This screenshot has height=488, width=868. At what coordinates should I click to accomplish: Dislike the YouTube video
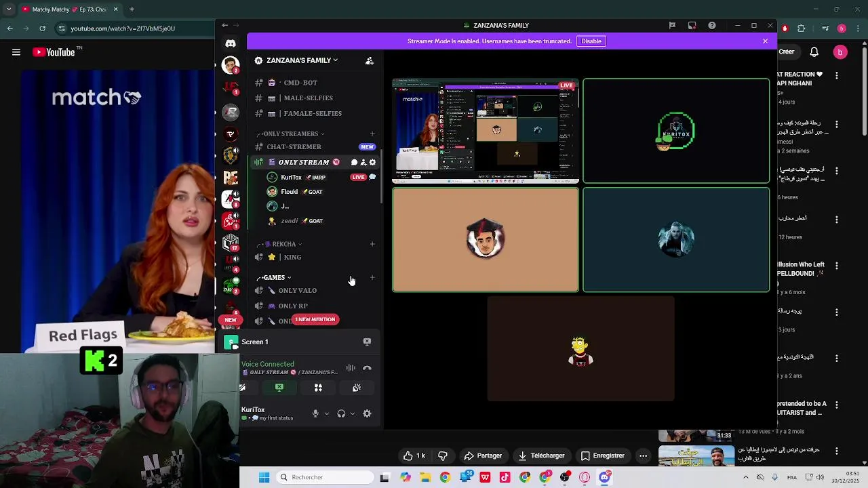click(443, 455)
